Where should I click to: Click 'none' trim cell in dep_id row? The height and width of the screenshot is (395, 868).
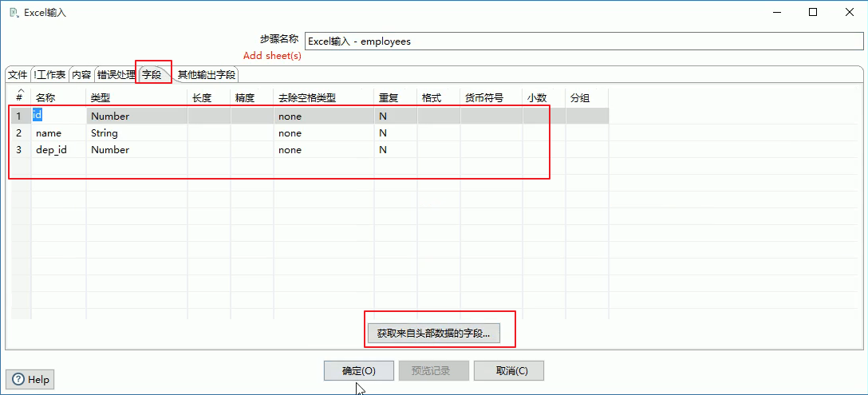[324, 149]
